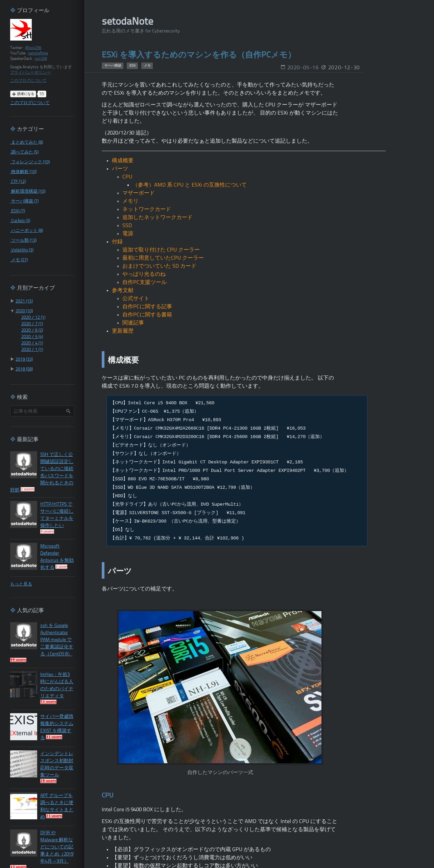Click the 28 users bookmark badge
This screenshot has width=434, height=868.
point(48,780)
